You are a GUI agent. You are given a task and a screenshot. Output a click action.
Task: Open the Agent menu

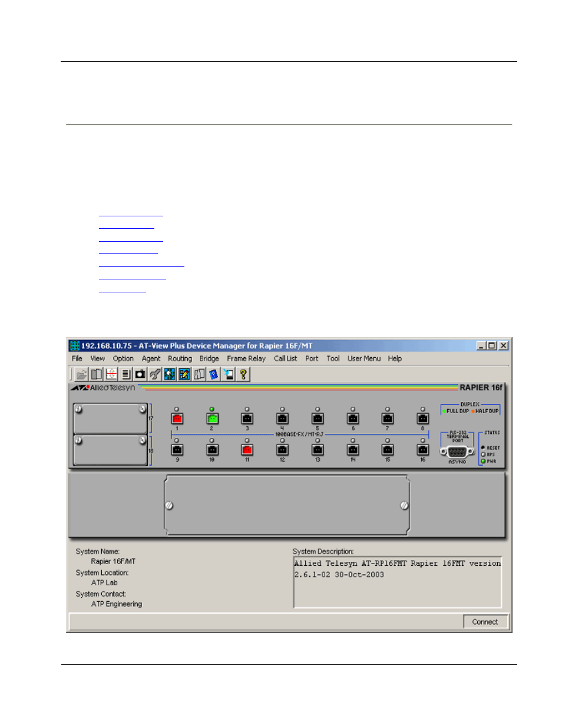[151, 358]
